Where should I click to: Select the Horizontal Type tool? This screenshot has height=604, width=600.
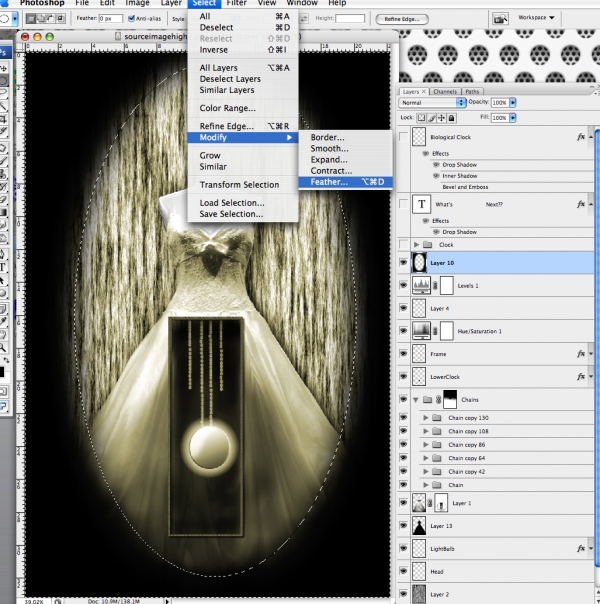click(3, 267)
